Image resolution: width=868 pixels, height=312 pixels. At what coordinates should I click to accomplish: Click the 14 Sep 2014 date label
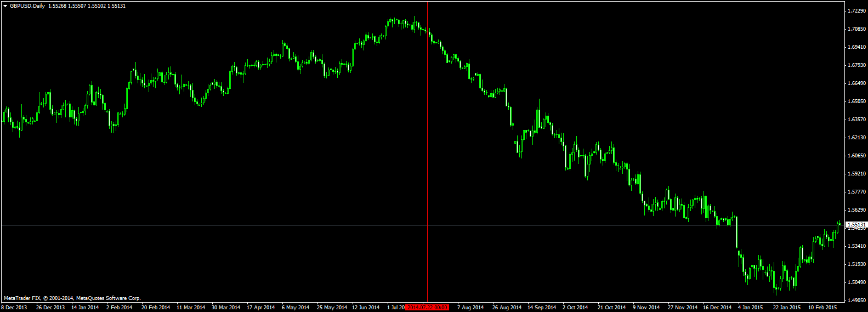point(542,308)
